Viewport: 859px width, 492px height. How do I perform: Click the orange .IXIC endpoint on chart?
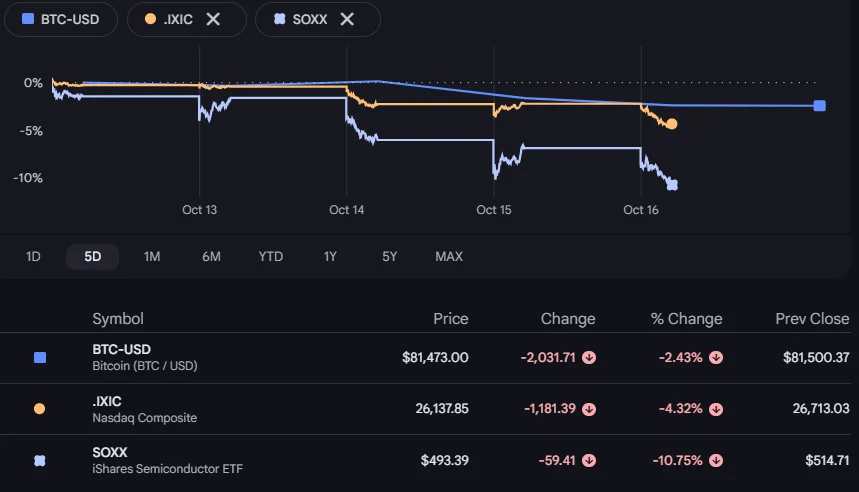click(x=672, y=124)
